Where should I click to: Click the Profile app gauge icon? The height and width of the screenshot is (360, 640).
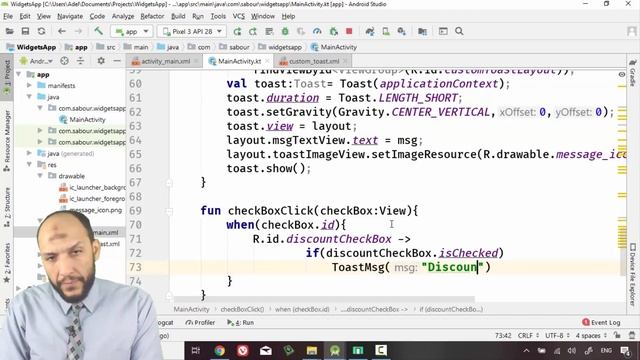point(317,31)
